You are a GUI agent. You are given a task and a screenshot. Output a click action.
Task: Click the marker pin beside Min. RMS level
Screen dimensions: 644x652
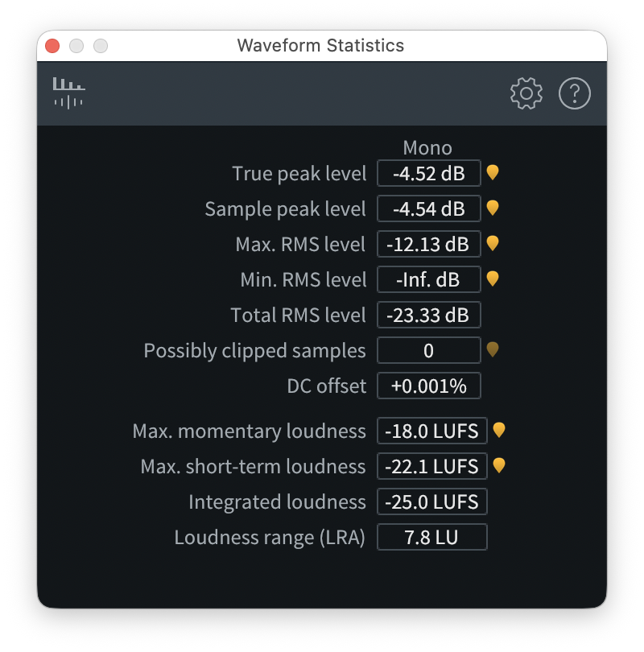[x=493, y=279]
